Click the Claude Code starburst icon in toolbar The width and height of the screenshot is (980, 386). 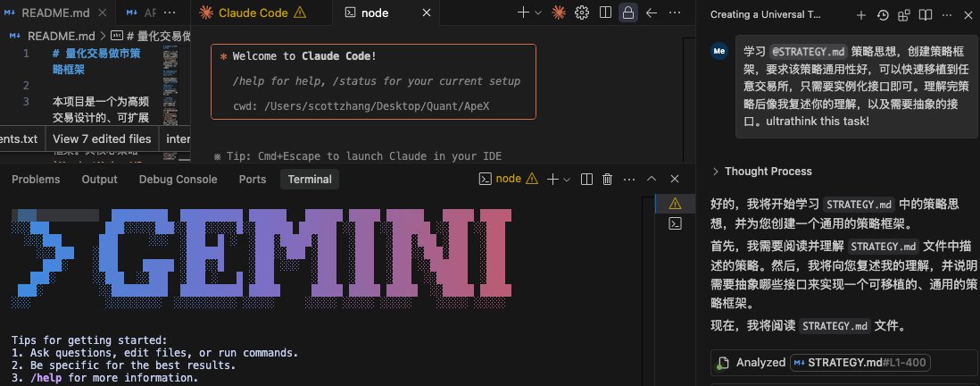(x=559, y=13)
